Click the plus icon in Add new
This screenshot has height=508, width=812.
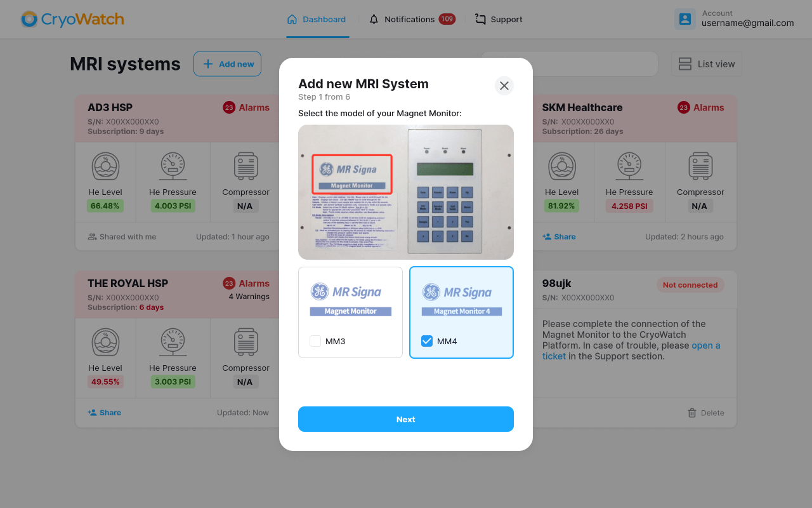pos(208,63)
